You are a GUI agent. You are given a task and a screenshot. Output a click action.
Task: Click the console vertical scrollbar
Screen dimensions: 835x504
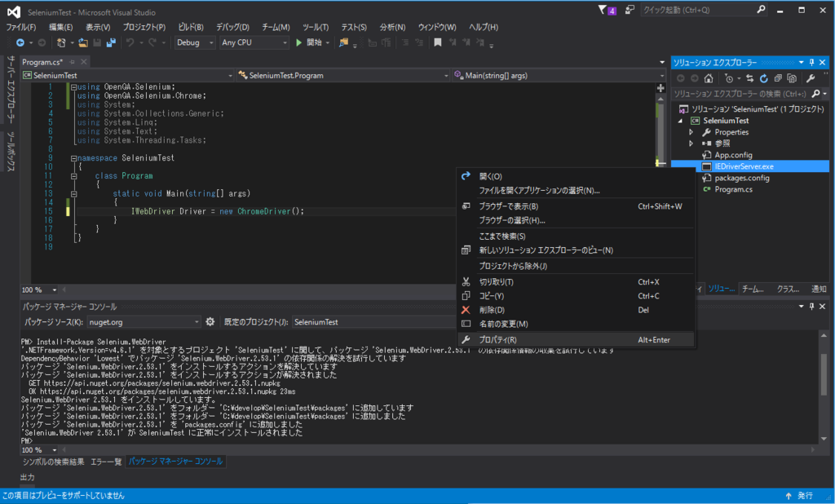coord(824,387)
